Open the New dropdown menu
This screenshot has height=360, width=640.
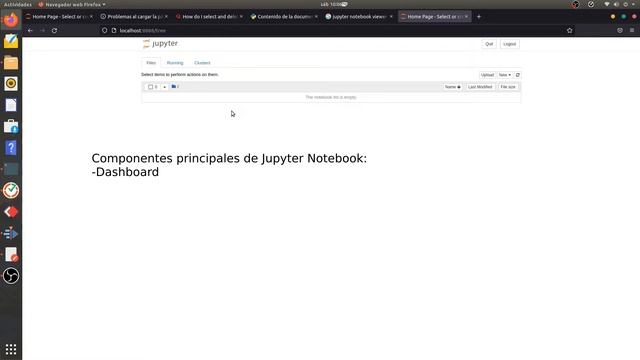[x=504, y=75]
